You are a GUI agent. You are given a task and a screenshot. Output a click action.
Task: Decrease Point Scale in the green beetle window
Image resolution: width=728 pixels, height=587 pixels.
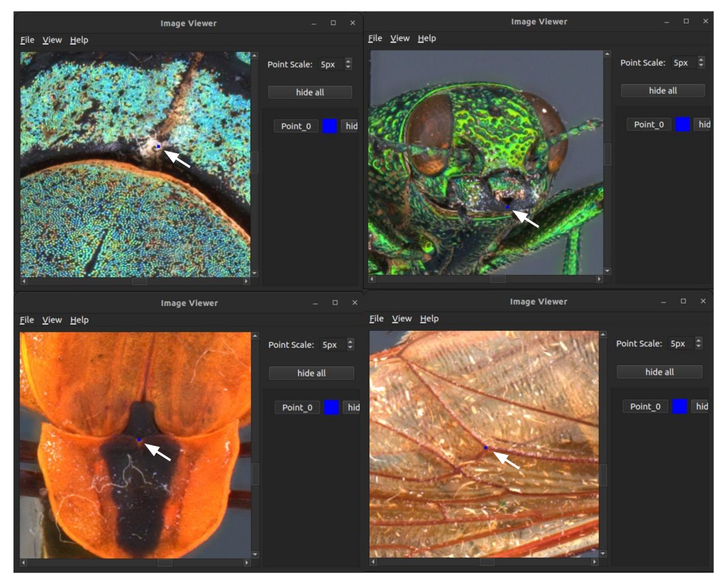pyautogui.click(x=701, y=65)
